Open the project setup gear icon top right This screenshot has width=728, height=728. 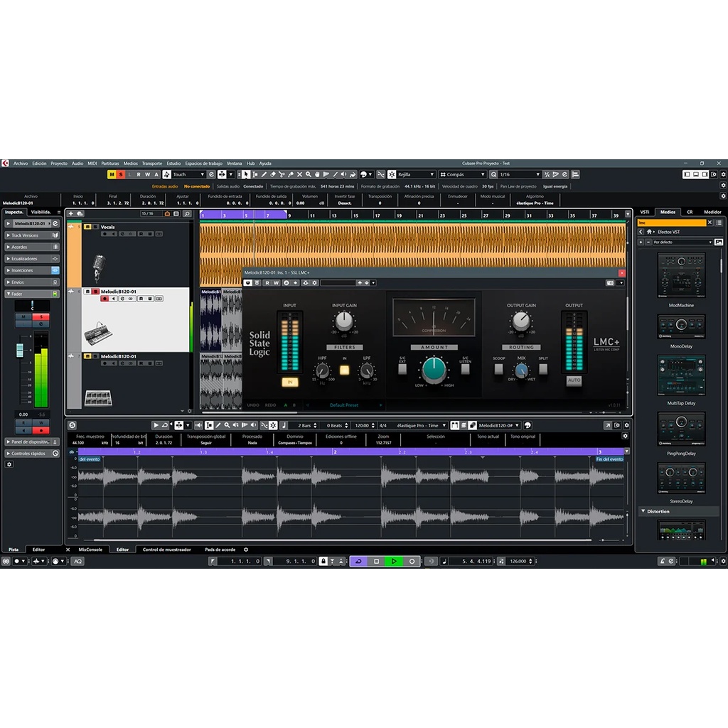[x=722, y=175]
